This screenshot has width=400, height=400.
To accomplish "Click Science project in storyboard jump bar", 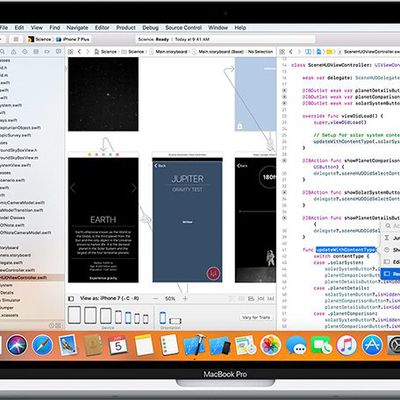I will [106, 52].
